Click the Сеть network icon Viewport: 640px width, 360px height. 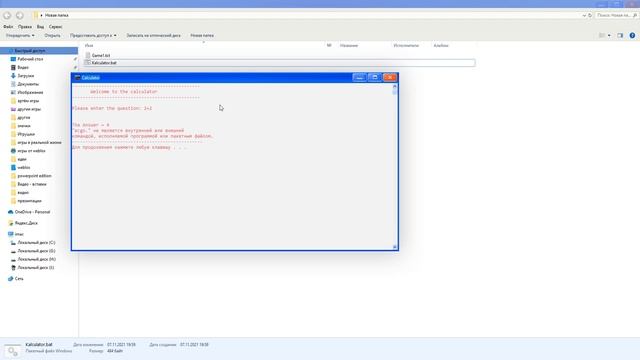tap(11, 279)
